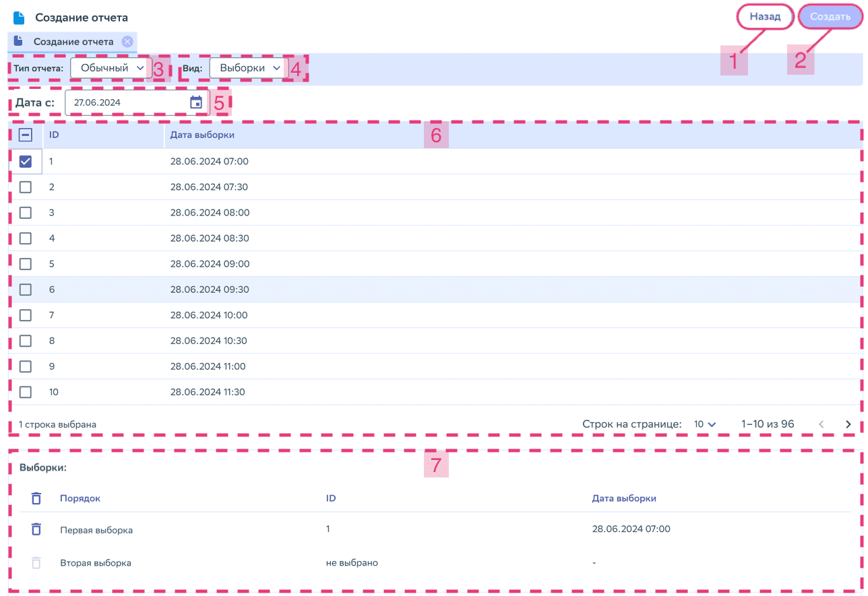Screen dimensions: 868x596
Task: Check the checkbox for row ID 5
Action: 26,264
